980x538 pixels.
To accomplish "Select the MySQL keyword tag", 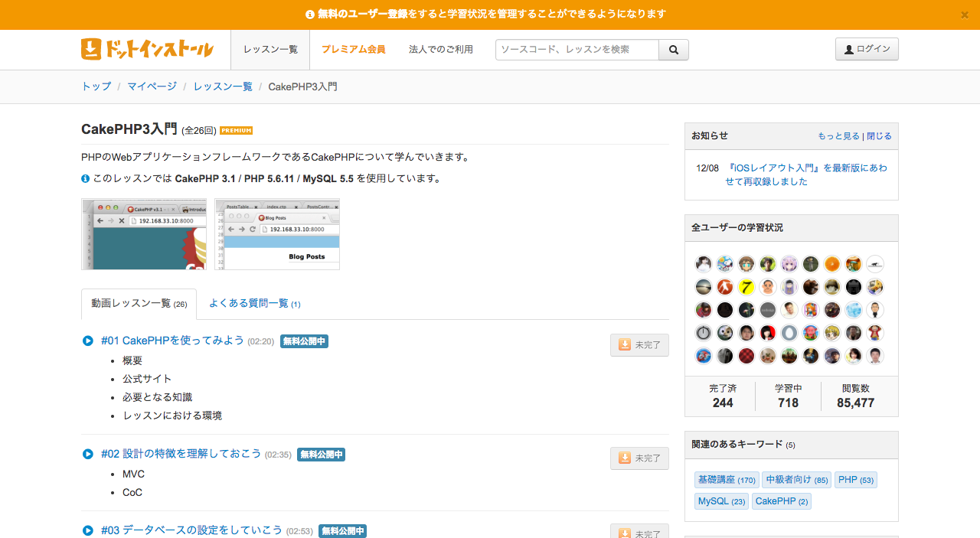I will (x=721, y=501).
